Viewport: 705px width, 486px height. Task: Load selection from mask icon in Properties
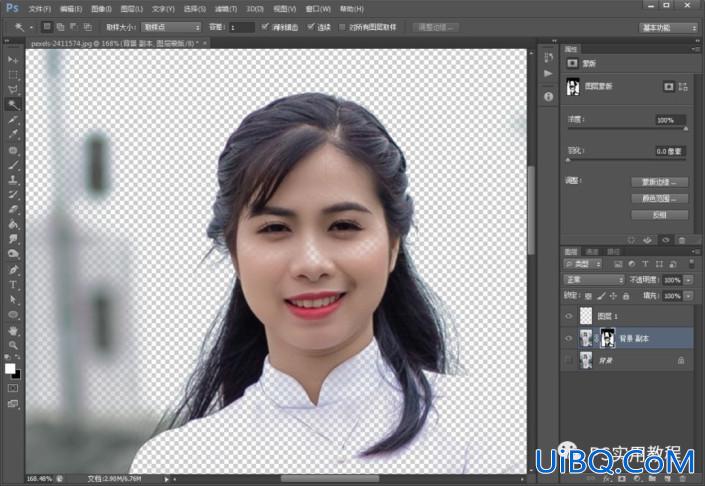point(631,240)
